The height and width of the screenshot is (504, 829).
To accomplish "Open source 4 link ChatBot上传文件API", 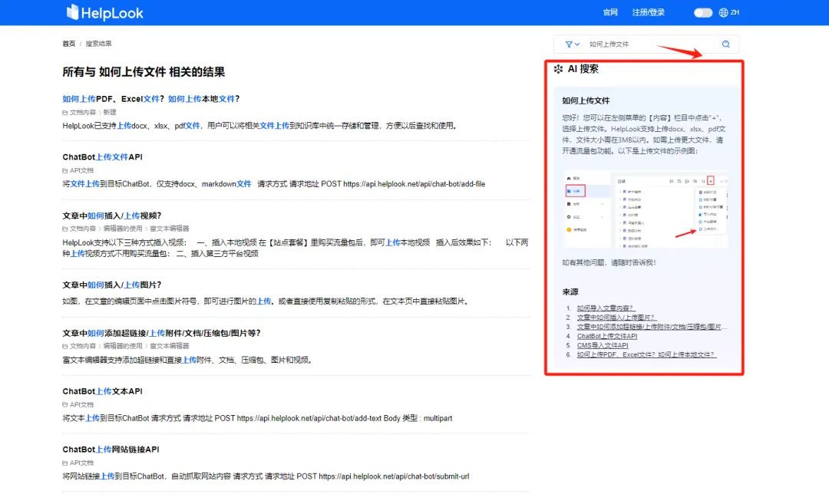I will pyautogui.click(x=607, y=336).
